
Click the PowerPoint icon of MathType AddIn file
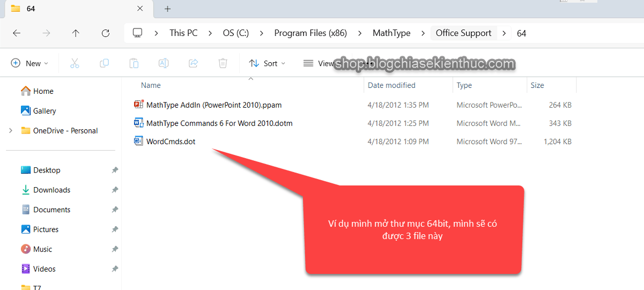pos(138,105)
